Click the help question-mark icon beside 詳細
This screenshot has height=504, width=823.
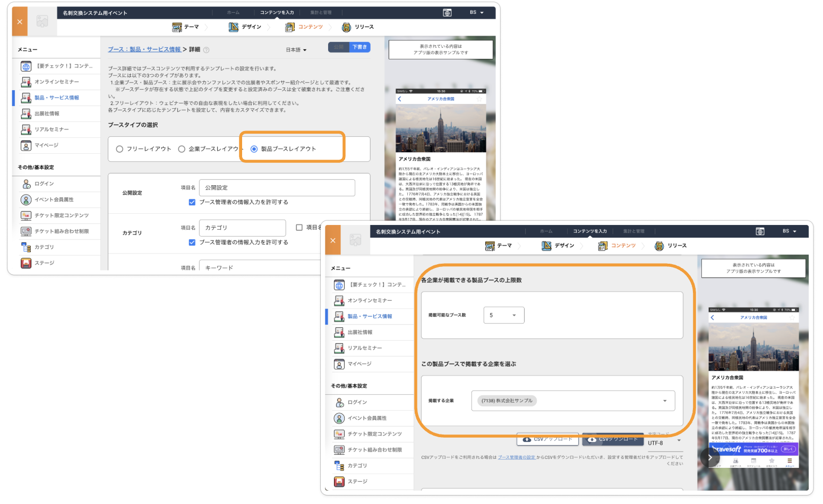coord(207,50)
